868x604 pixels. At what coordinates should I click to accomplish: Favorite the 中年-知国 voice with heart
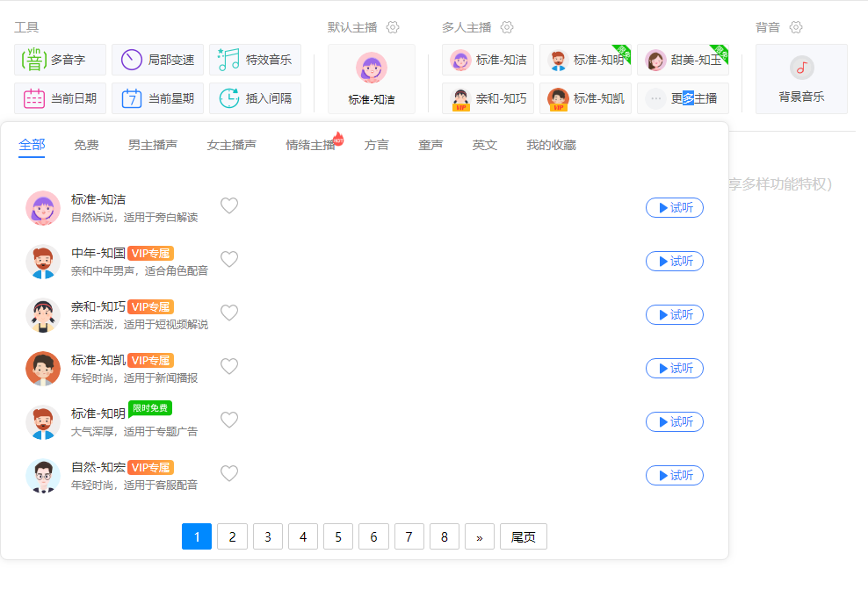point(229,259)
